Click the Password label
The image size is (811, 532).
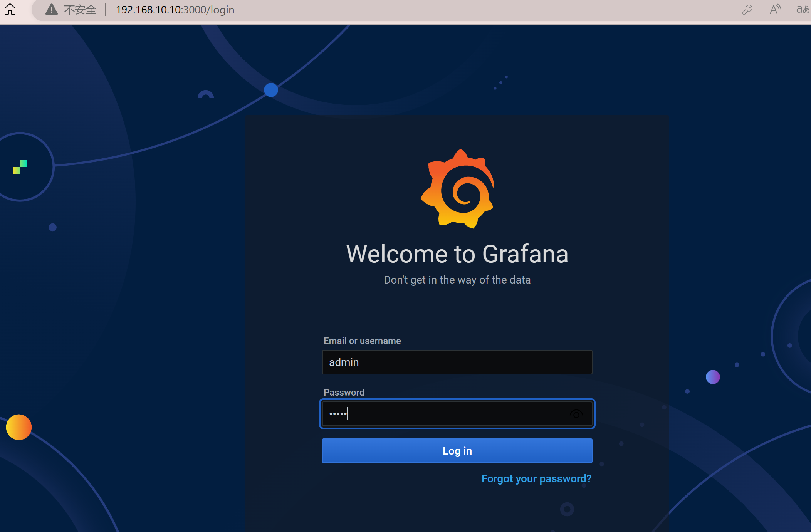[x=344, y=393]
